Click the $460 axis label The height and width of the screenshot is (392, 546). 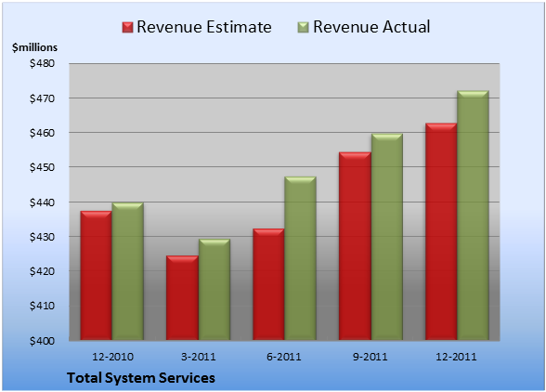point(42,133)
